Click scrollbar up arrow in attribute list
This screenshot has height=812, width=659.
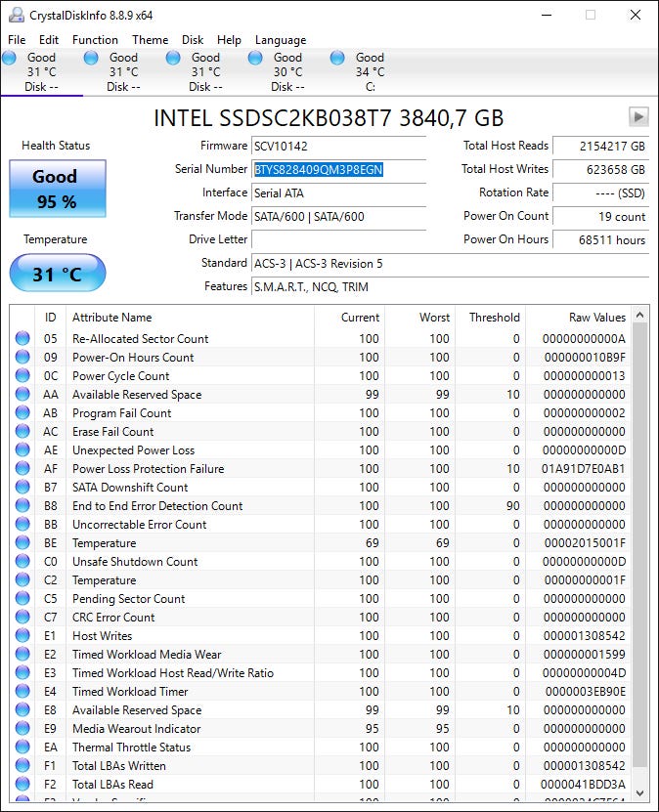[639, 315]
